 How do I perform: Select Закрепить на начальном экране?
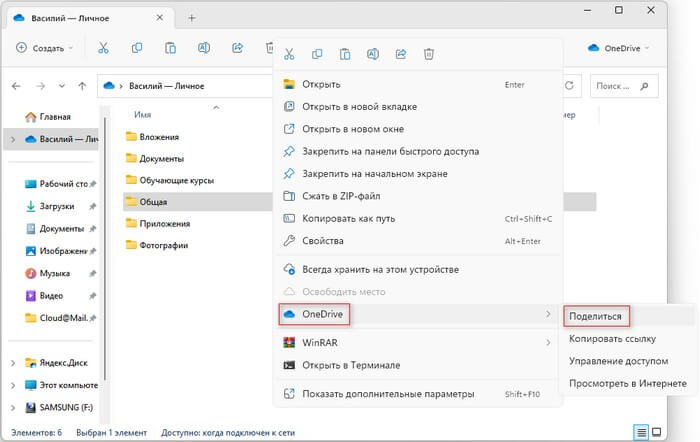coord(417,174)
